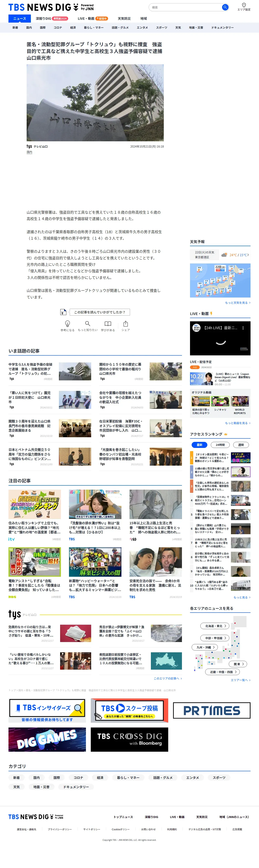Viewport: 259px width, 868px height.
Task: Open the 近畿・中国・四国 area chevron button
Action: (222, 672)
